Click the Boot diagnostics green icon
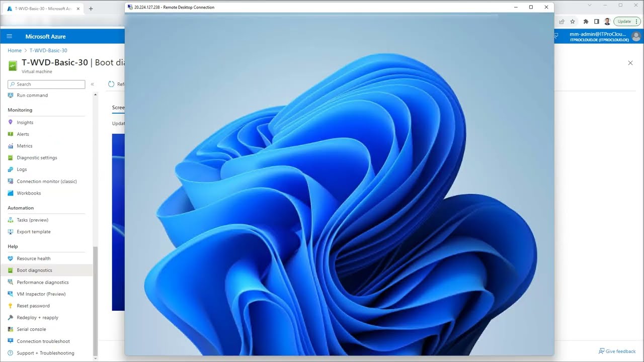644x362 pixels. [x=11, y=270]
